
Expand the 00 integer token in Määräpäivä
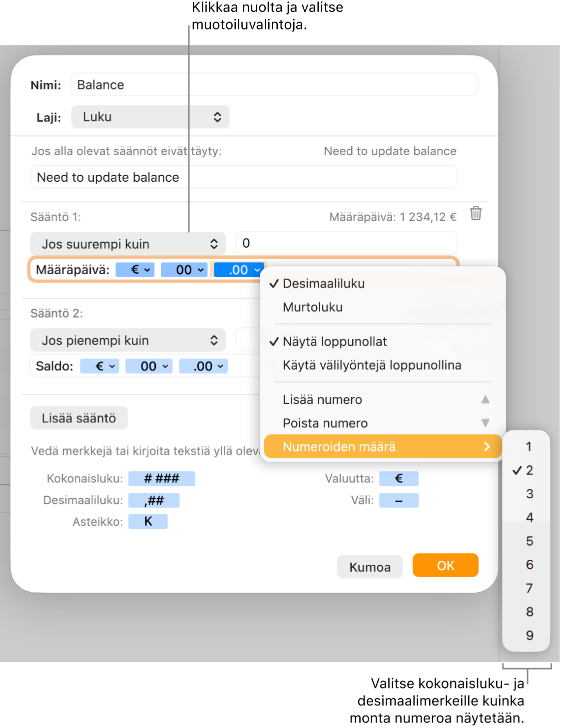[x=184, y=270]
